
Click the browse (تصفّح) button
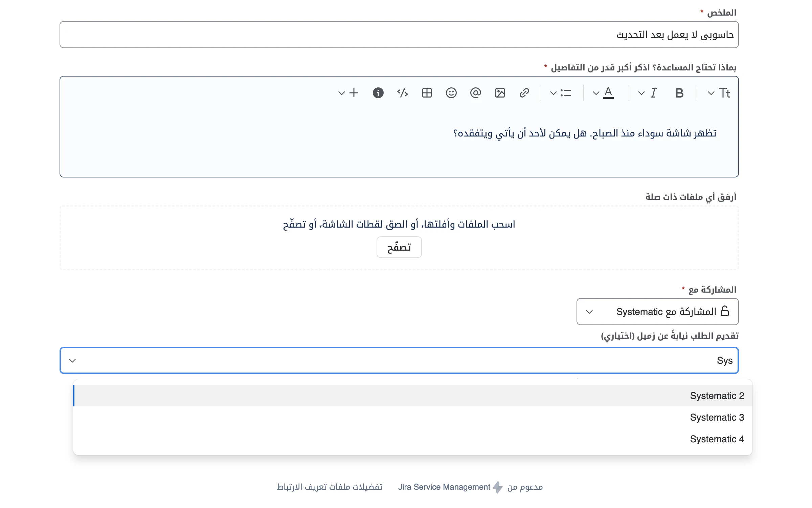(x=399, y=247)
